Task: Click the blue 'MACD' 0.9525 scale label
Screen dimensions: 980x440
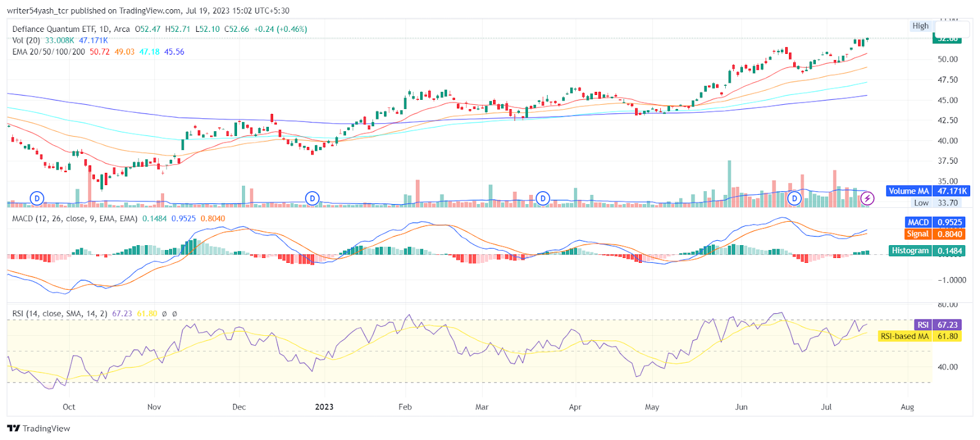Action: tap(935, 222)
